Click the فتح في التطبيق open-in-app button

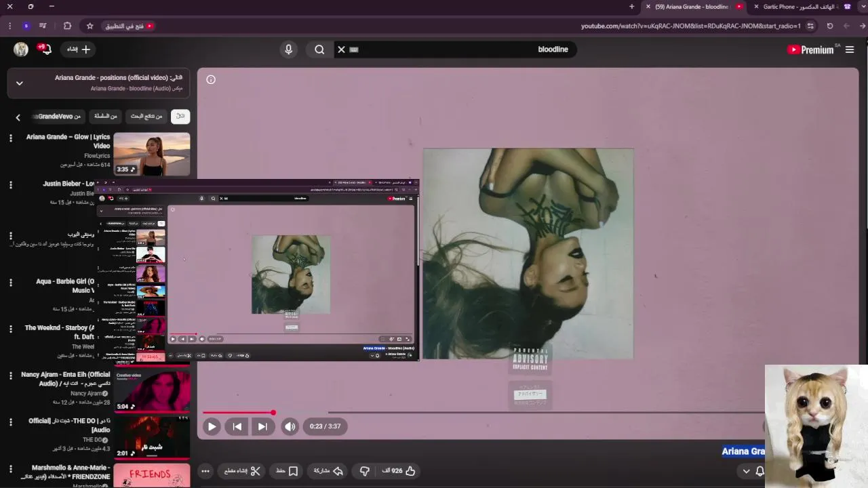point(129,26)
